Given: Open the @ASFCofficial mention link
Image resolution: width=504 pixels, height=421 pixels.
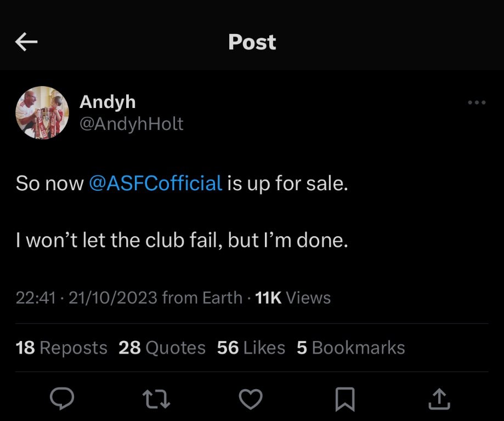Looking at the screenshot, I should click(155, 183).
